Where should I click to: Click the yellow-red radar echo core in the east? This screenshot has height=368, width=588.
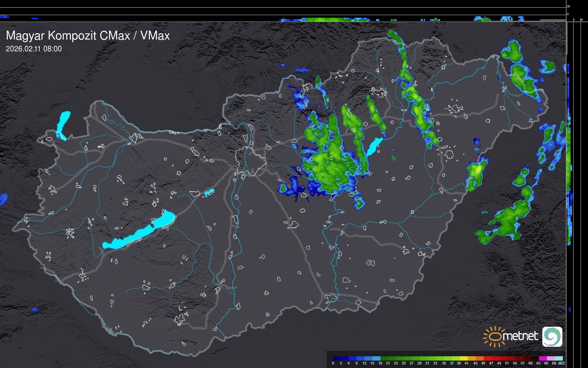pyautogui.click(x=478, y=169)
